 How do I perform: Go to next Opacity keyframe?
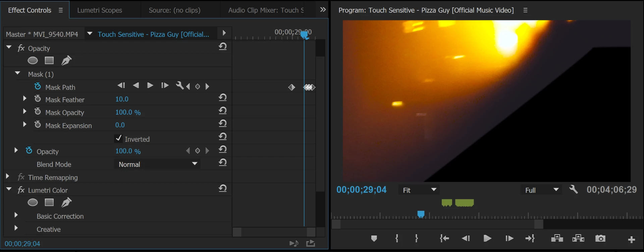[207, 151]
